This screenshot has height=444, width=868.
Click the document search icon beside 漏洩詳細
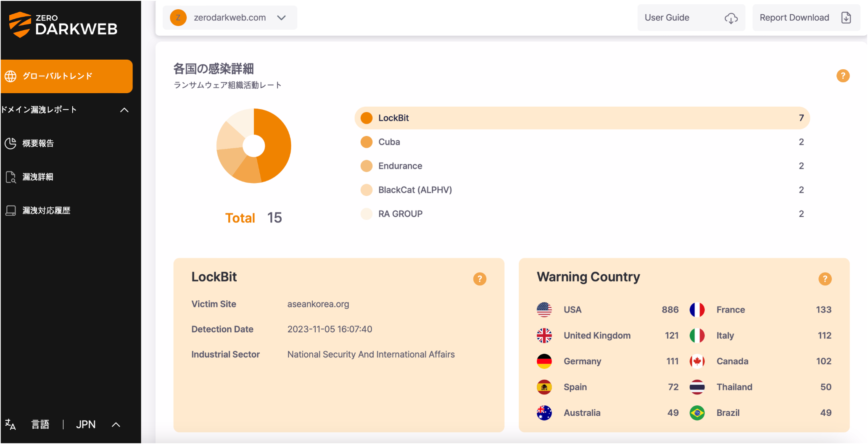[11, 177]
